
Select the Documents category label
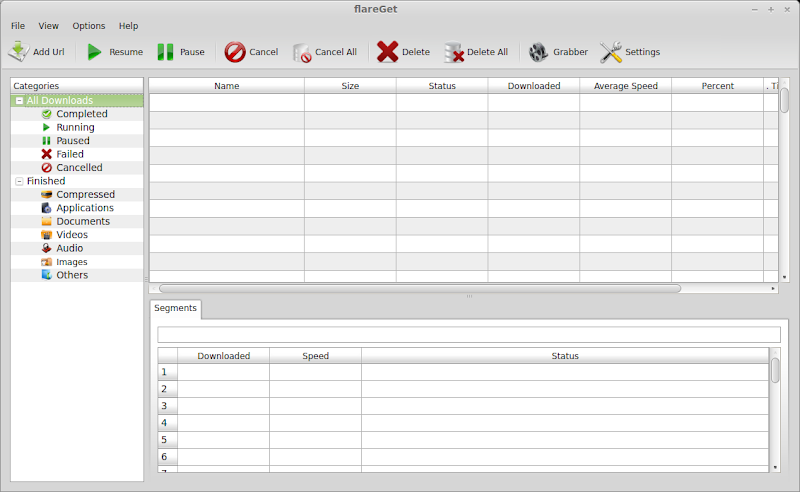(83, 221)
